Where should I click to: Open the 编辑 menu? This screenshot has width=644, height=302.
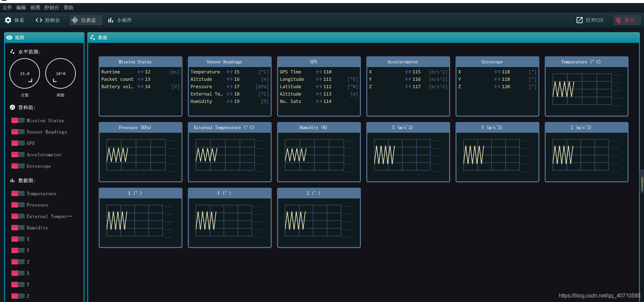click(x=21, y=7)
